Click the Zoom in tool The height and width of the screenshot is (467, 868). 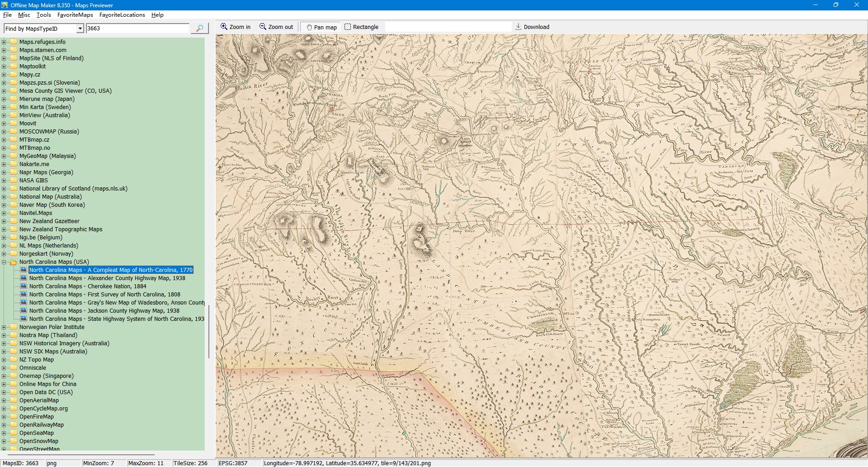coord(235,27)
